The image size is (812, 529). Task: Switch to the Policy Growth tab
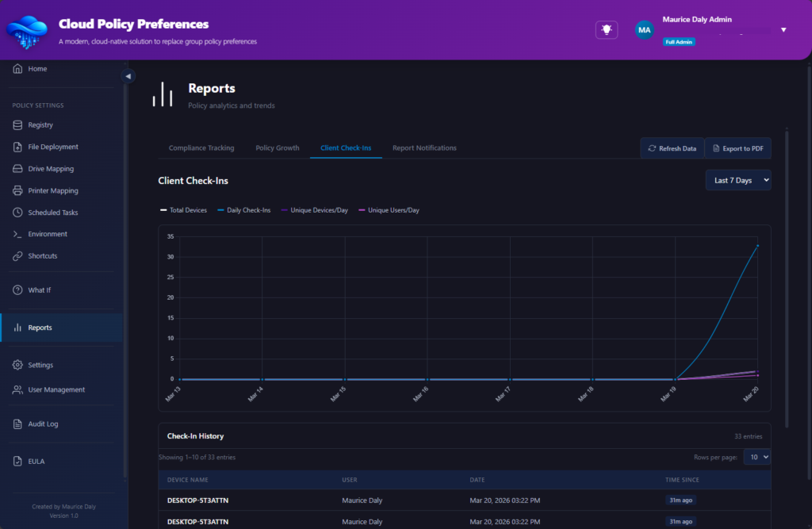(277, 148)
